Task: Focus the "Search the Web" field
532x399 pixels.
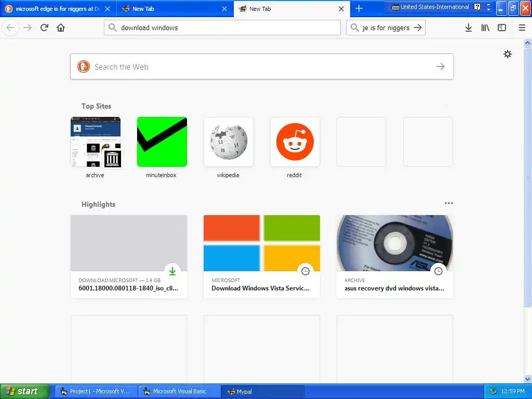Action: pyautogui.click(x=262, y=66)
